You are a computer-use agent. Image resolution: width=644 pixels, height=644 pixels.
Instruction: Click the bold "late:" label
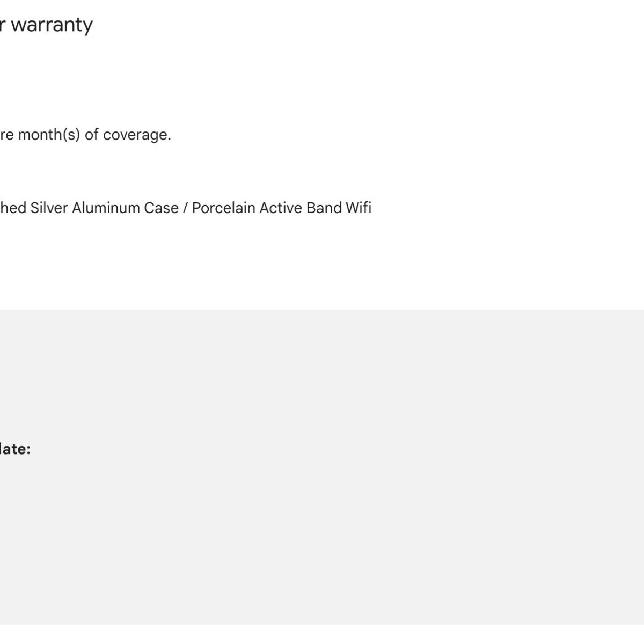coord(14,449)
